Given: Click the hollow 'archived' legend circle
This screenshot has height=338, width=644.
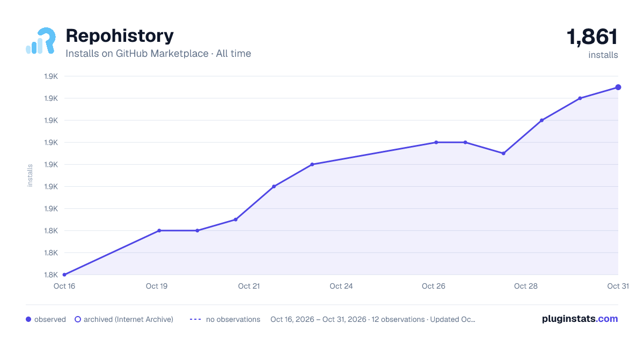Looking at the screenshot, I should tap(77, 319).
